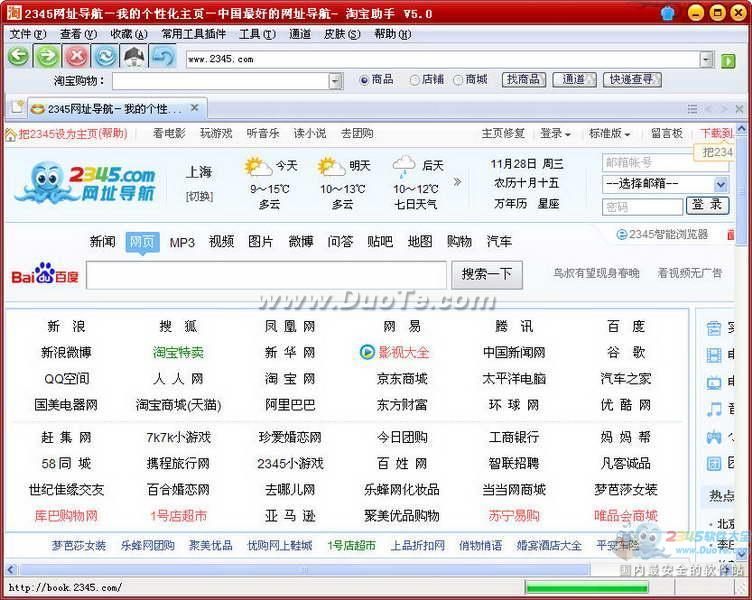Click the 搜索一下 Baidu search button
The image size is (752, 600).
point(487,274)
